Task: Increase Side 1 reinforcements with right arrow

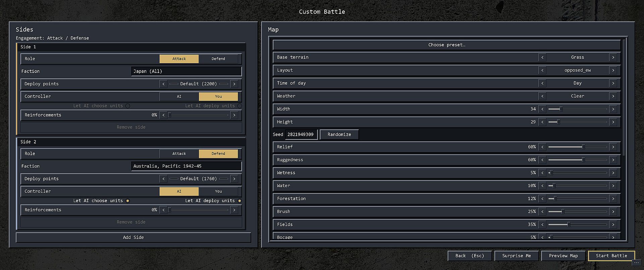Action: click(x=234, y=115)
